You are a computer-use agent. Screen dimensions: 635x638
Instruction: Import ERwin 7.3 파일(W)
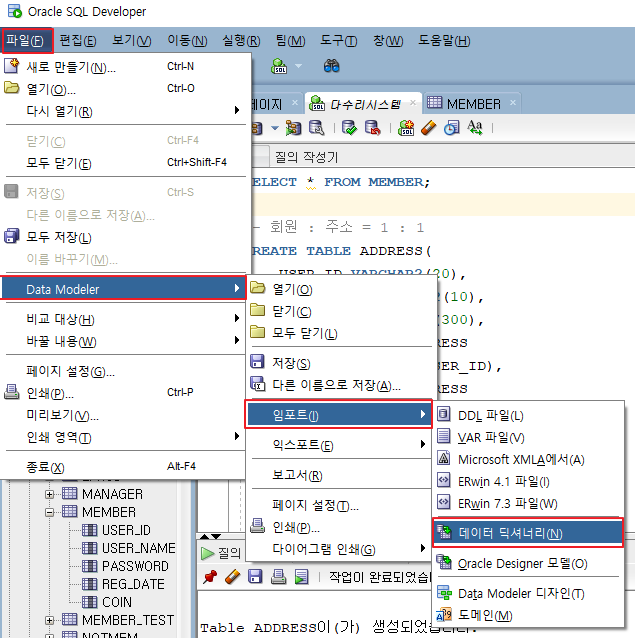click(528, 503)
